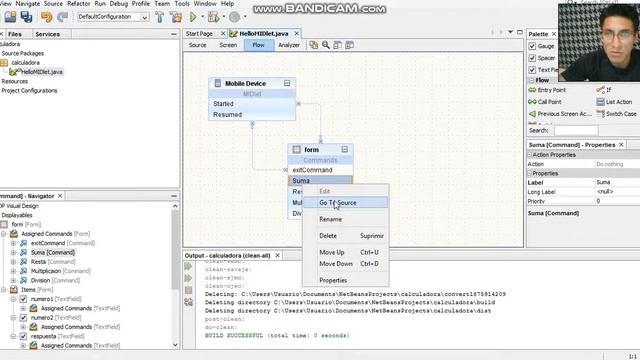This screenshot has height=360, width=640.
Task: Select HelloMIDlet.java in the project tree
Action: (x=41, y=72)
